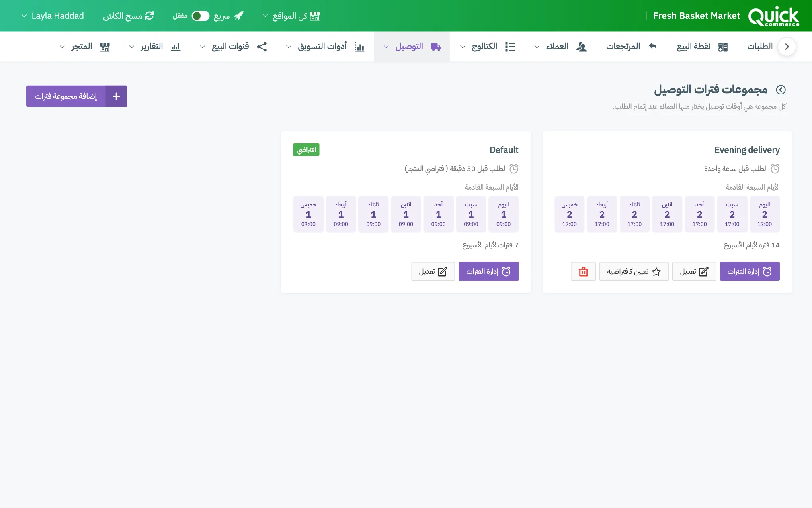Expand the العملاء menu chevron
This screenshot has width=812, height=508.
[537, 47]
